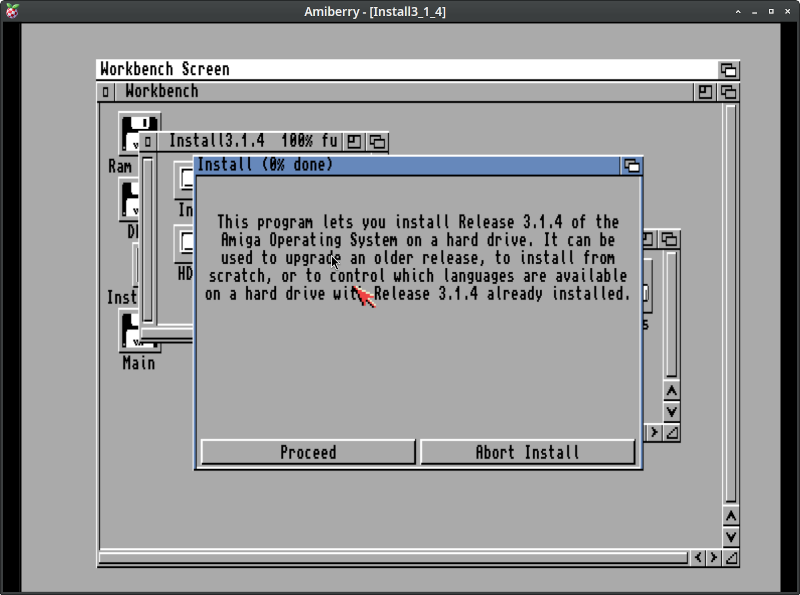Click the Install (0% done) title bar
800x595 pixels.
coord(407,165)
